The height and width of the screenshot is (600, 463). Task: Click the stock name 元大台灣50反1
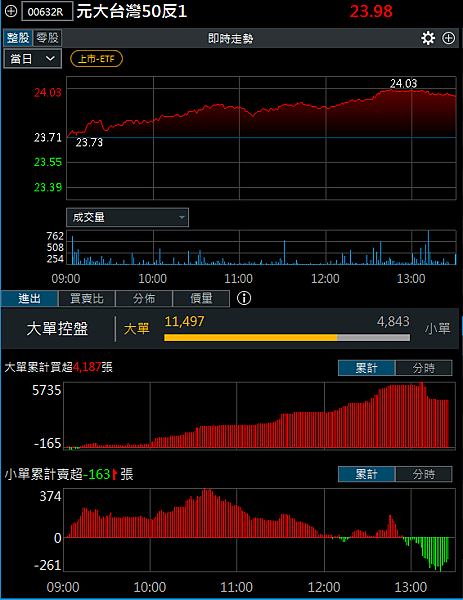point(132,11)
